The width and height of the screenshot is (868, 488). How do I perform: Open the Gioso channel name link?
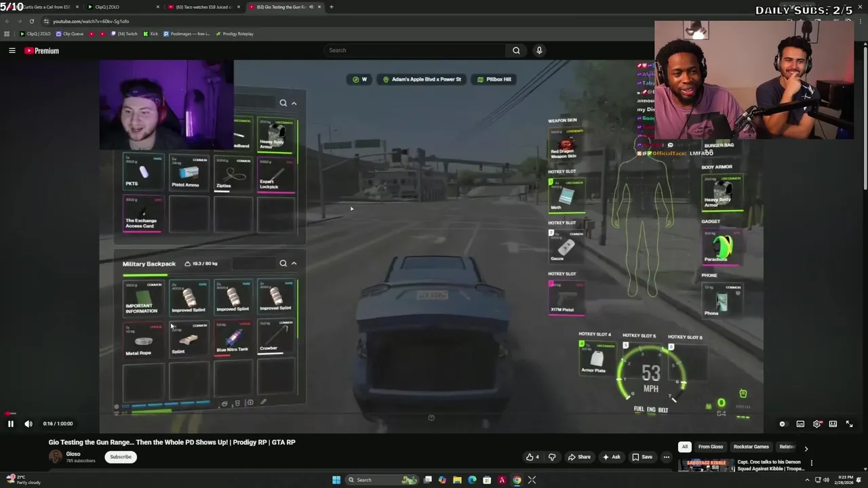[x=73, y=453]
